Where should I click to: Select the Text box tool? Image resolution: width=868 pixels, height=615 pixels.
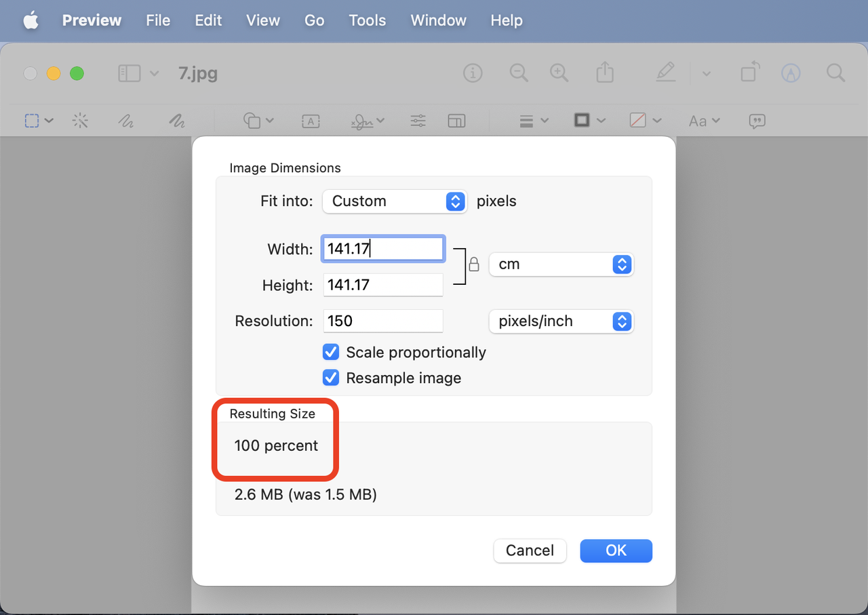(x=311, y=121)
